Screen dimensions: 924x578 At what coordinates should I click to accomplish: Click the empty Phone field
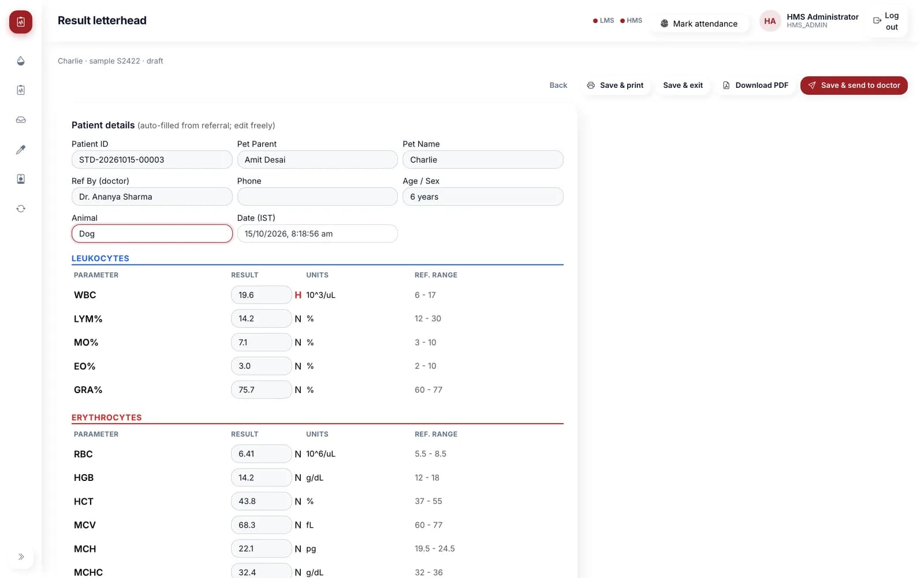coord(317,197)
